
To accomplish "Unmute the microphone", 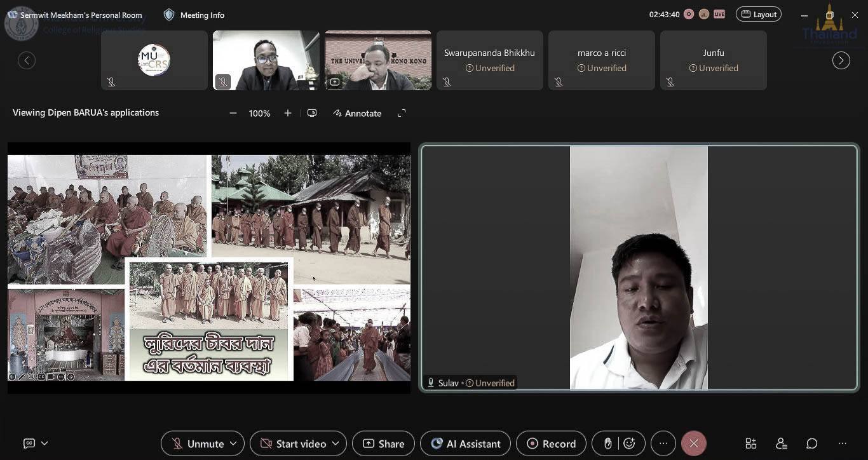I will tap(198, 443).
